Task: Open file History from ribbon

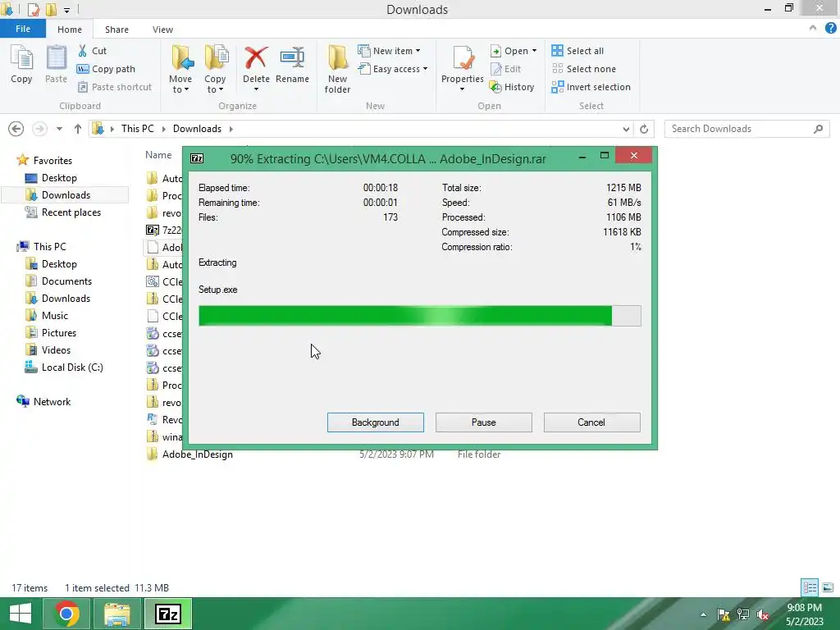Action: point(512,87)
